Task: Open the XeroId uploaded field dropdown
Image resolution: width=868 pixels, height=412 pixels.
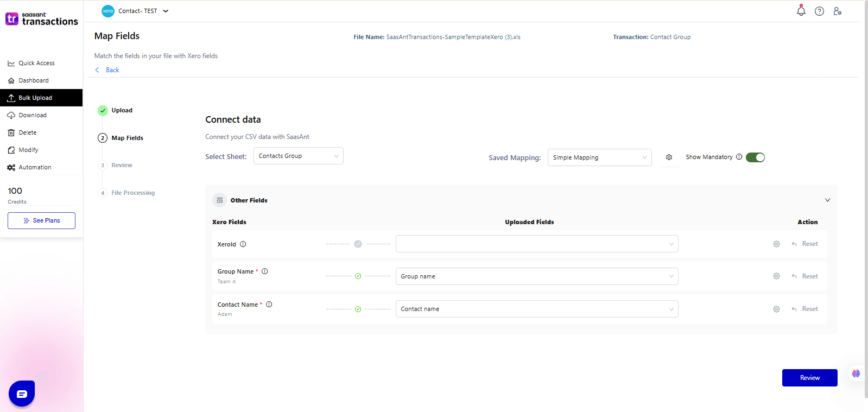Action: coord(536,244)
